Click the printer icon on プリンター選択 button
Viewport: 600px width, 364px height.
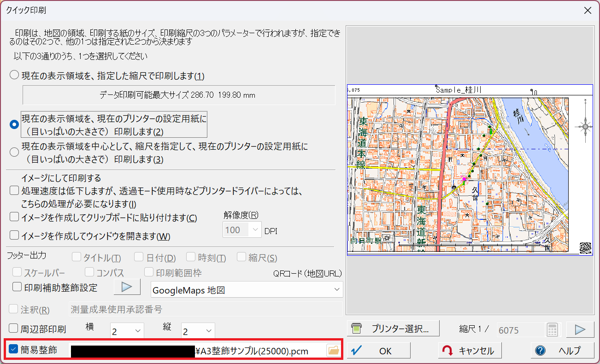click(357, 329)
